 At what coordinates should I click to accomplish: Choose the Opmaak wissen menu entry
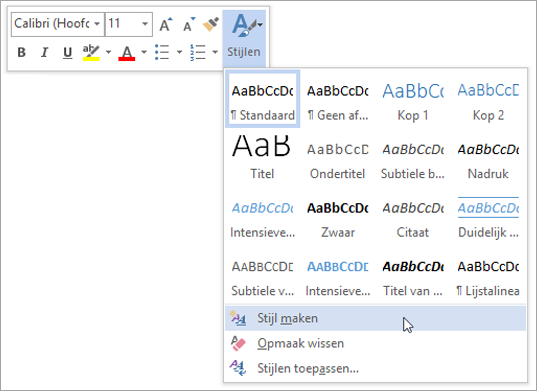pyautogui.click(x=375, y=343)
